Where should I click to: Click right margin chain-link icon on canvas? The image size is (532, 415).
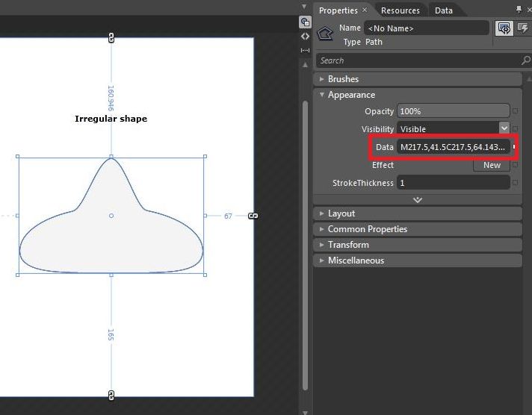(x=253, y=216)
